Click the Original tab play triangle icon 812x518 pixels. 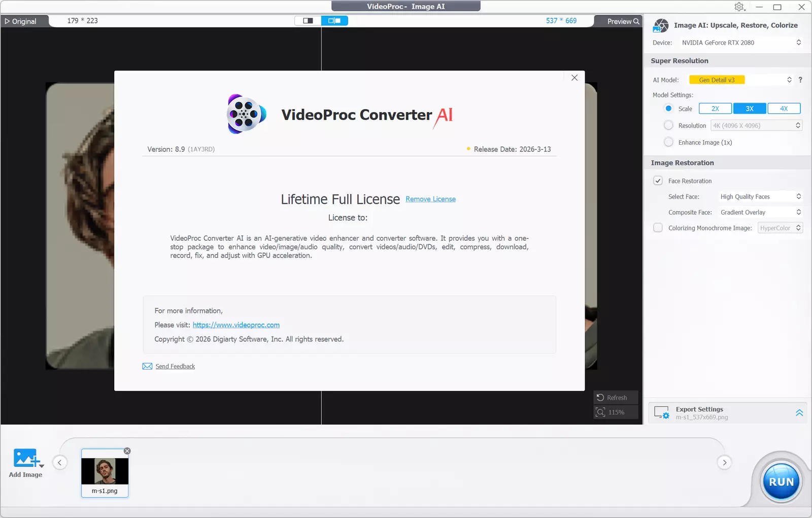click(7, 21)
